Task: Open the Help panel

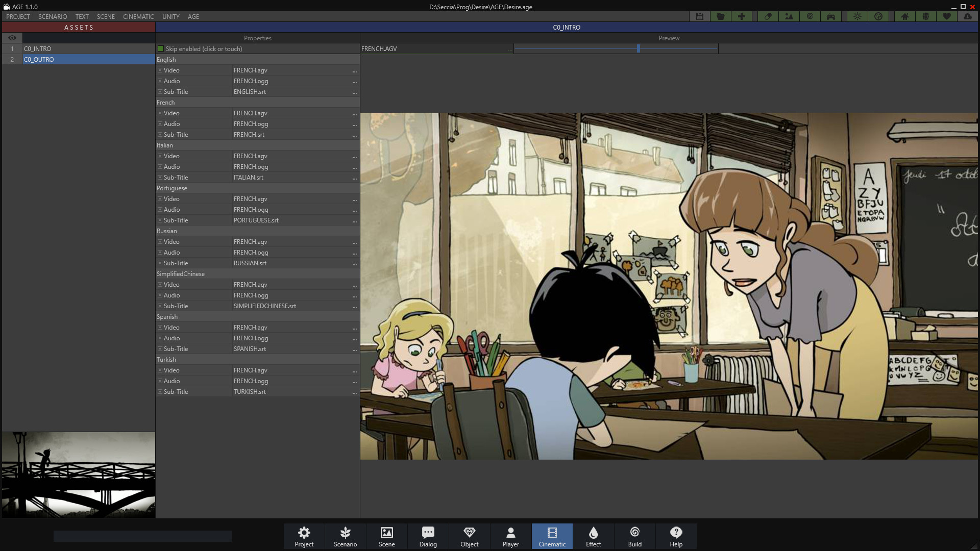Action: [x=676, y=536]
